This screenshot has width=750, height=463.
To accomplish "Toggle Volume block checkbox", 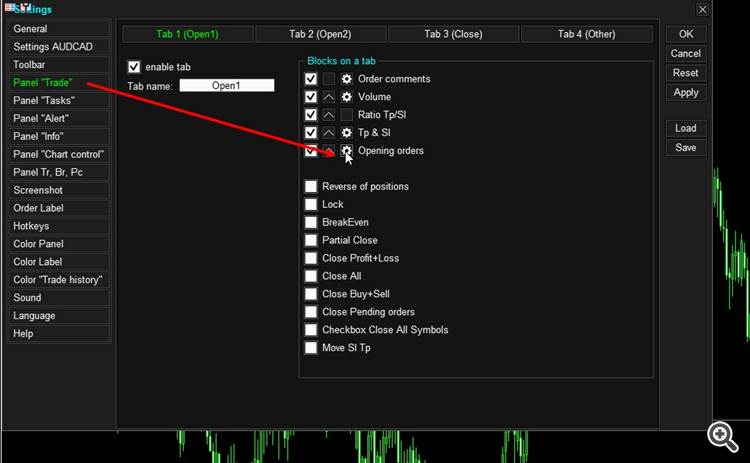I will click(311, 97).
